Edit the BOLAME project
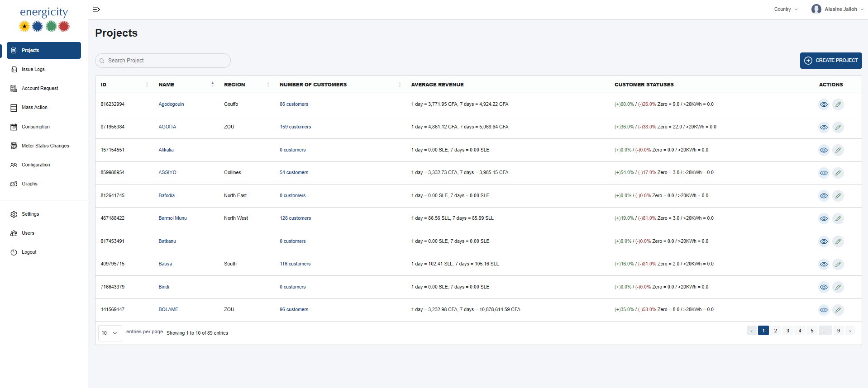Viewport: 868px width, 388px height. tap(838, 310)
